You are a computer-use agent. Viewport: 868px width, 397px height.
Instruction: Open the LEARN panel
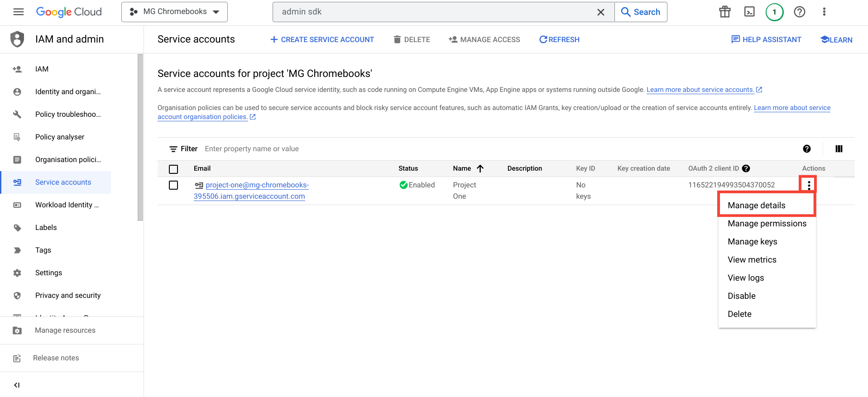836,39
